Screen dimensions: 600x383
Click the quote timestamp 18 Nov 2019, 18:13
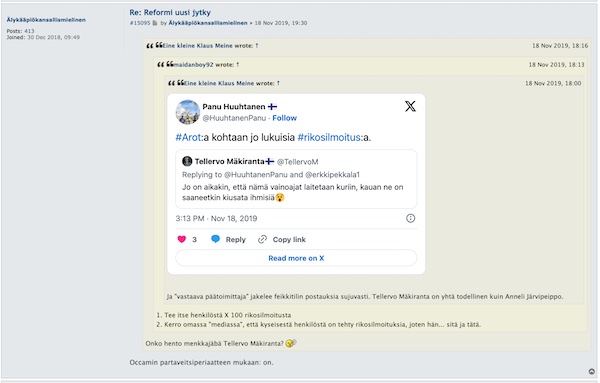(x=556, y=65)
